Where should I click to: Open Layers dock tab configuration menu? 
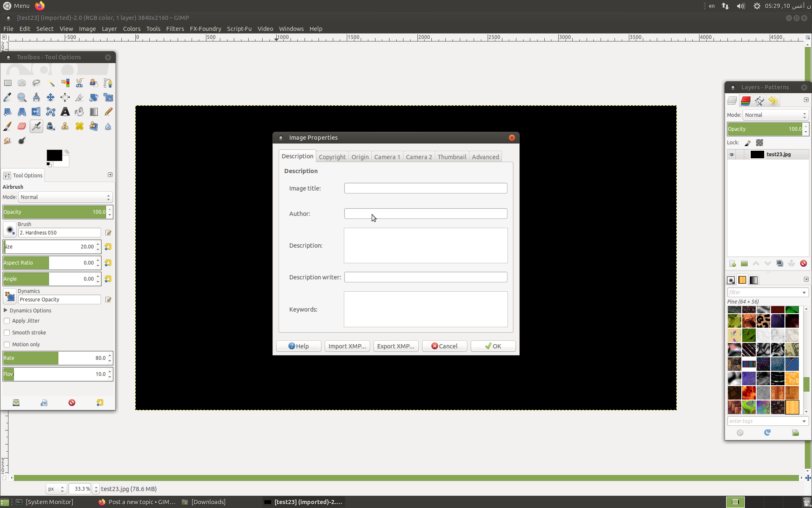[x=806, y=100]
